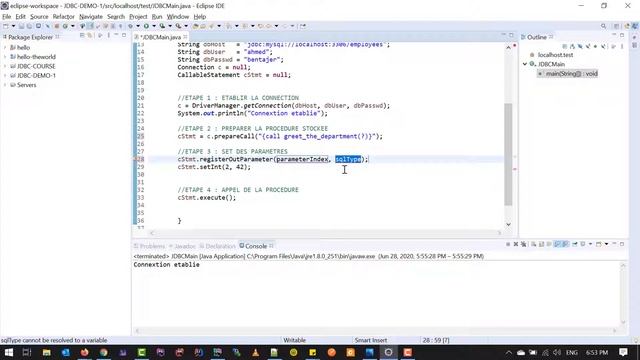
Task: Select JDBC-COURSE in Package Explorer
Action: tap(36, 66)
